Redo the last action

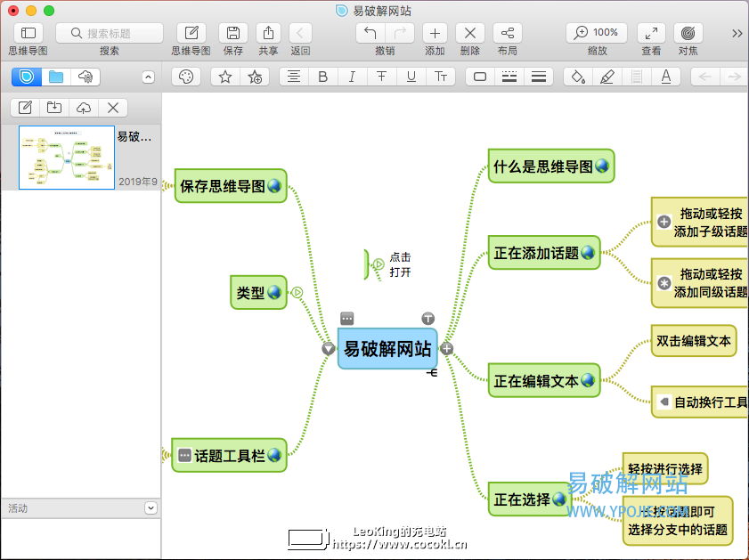click(400, 33)
